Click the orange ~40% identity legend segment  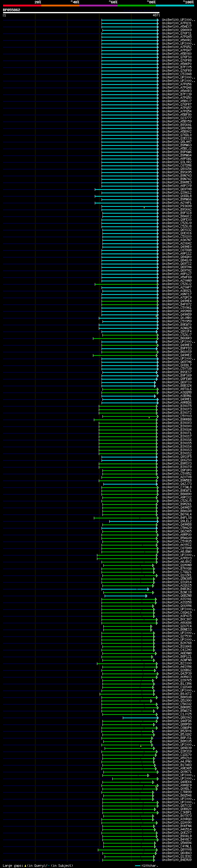pyautogui.click(x=60, y=6)
